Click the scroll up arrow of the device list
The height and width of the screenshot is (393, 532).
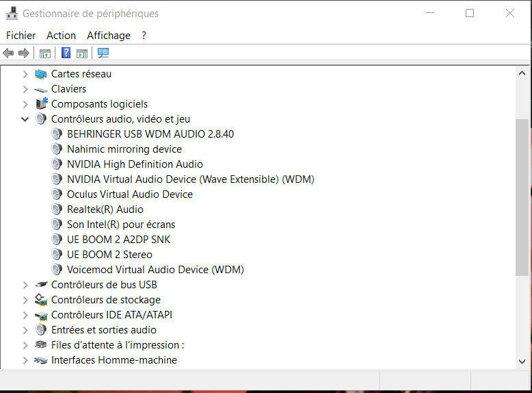point(522,73)
